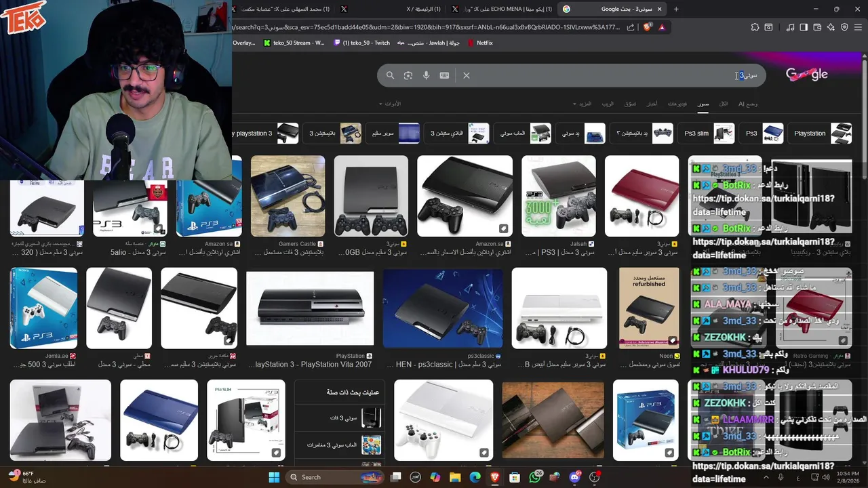Clear the search query with the X icon
The image size is (868, 488).
[467, 75]
